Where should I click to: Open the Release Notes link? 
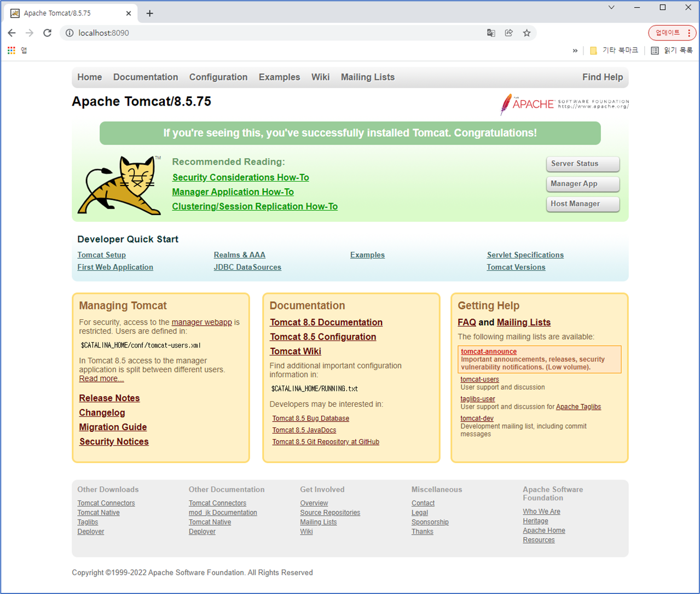(109, 398)
